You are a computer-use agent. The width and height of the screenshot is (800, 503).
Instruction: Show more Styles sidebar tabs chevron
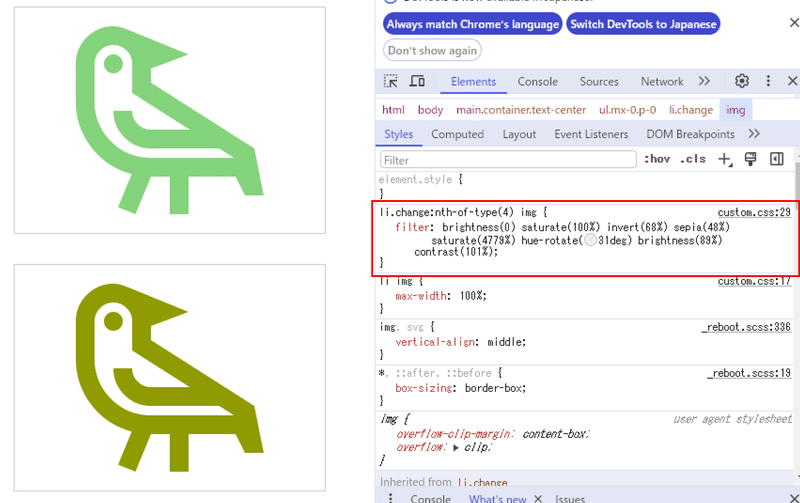754,134
